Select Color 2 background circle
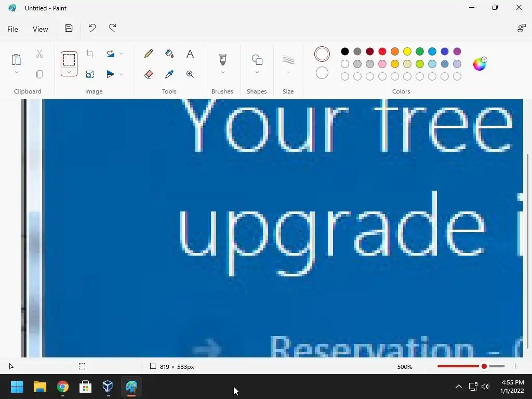Image resolution: width=532 pixels, height=399 pixels. [322, 73]
